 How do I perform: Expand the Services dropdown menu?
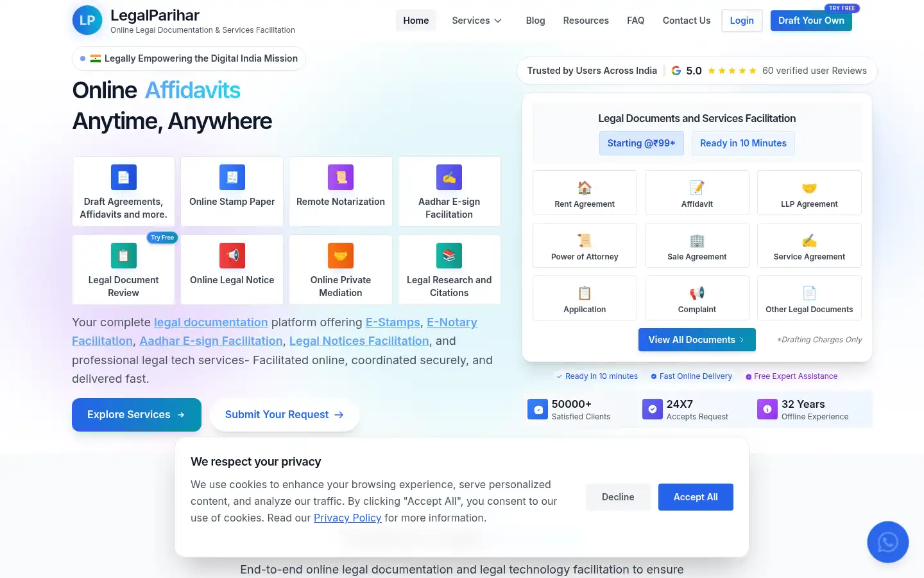[x=477, y=21]
